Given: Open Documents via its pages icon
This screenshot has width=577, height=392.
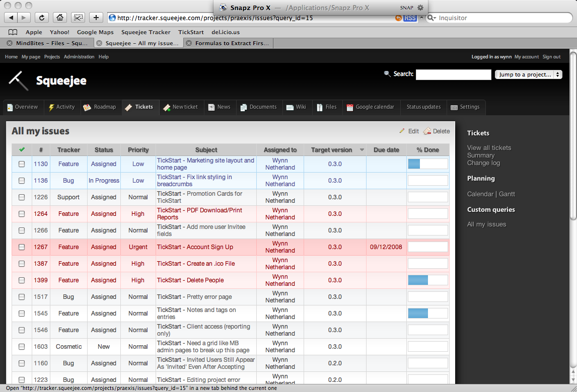Looking at the screenshot, I should point(244,107).
